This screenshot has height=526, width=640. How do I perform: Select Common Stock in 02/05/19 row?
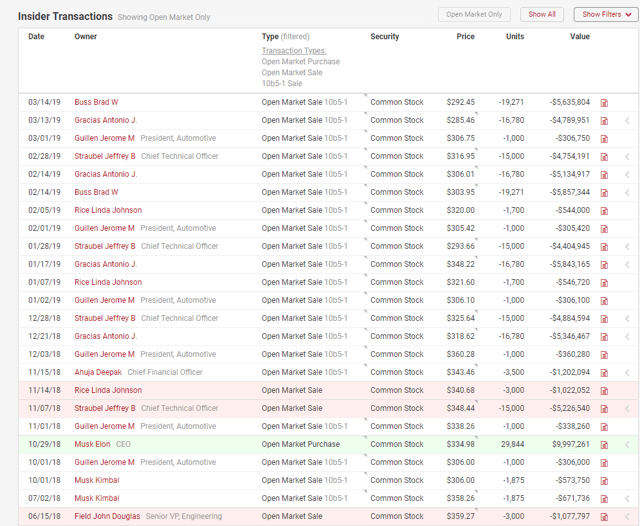(x=397, y=210)
